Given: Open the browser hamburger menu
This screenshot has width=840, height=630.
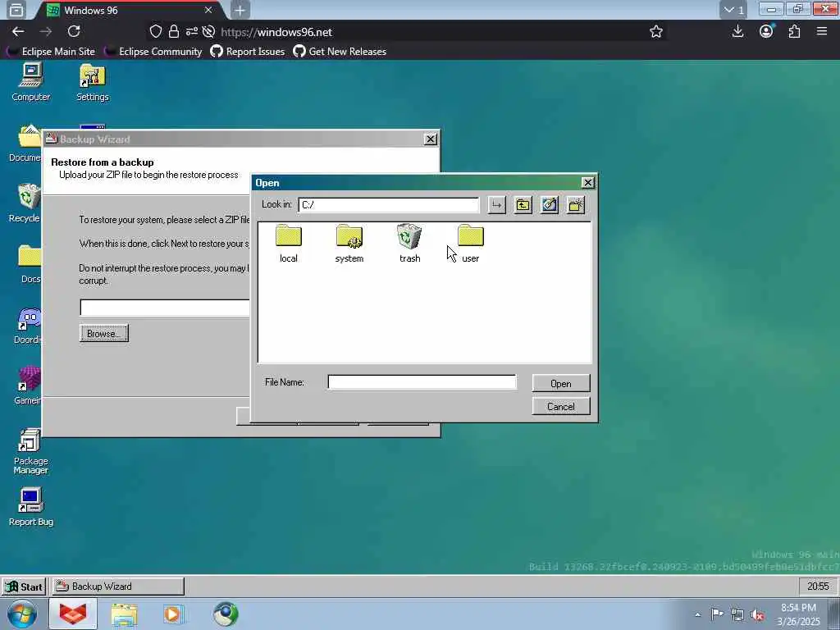Looking at the screenshot, I should point(822,32).
